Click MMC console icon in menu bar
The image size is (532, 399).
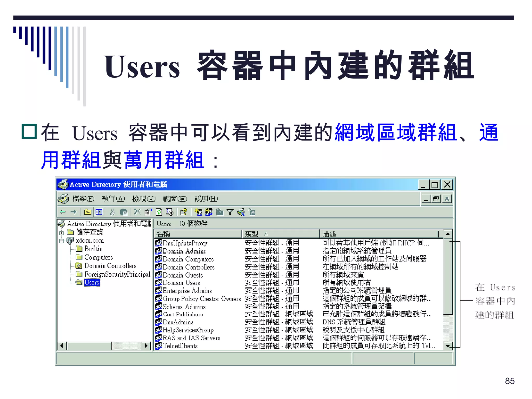coord(63,199)
